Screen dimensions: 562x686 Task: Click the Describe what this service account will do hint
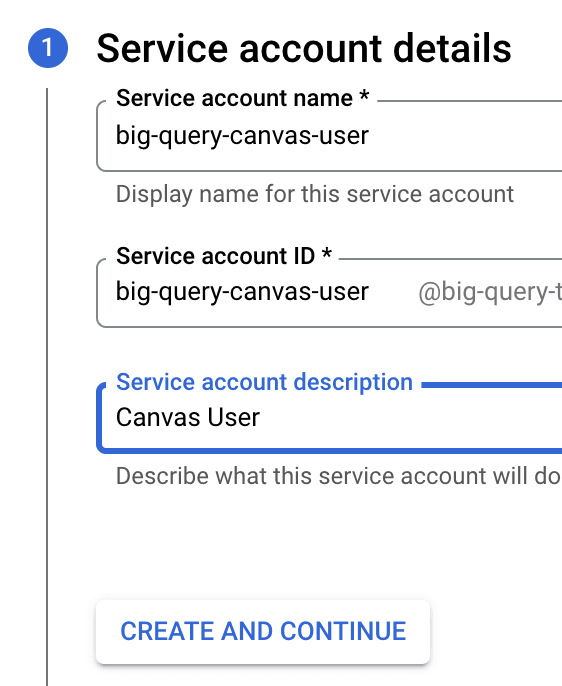pyautogui.click(x=339, y=476)
